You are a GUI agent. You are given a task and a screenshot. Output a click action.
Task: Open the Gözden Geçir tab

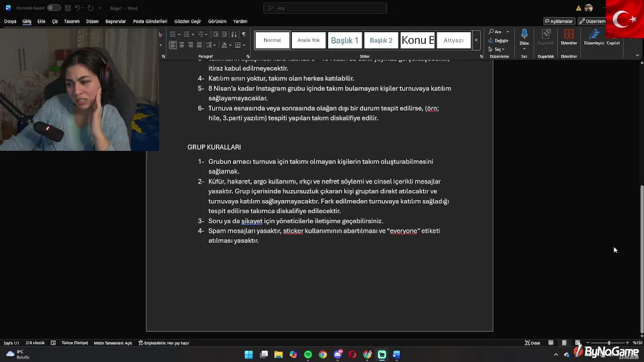click(x=188, y=22)
